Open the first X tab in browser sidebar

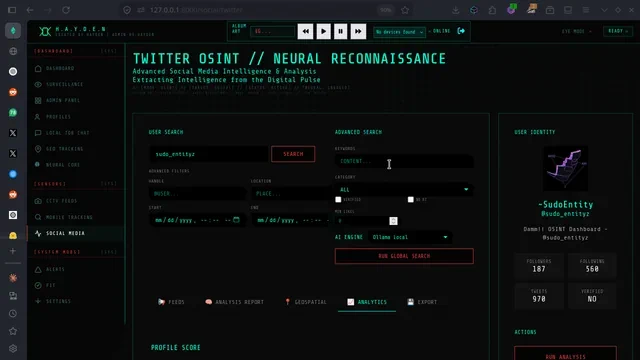(x=13, y=133)
